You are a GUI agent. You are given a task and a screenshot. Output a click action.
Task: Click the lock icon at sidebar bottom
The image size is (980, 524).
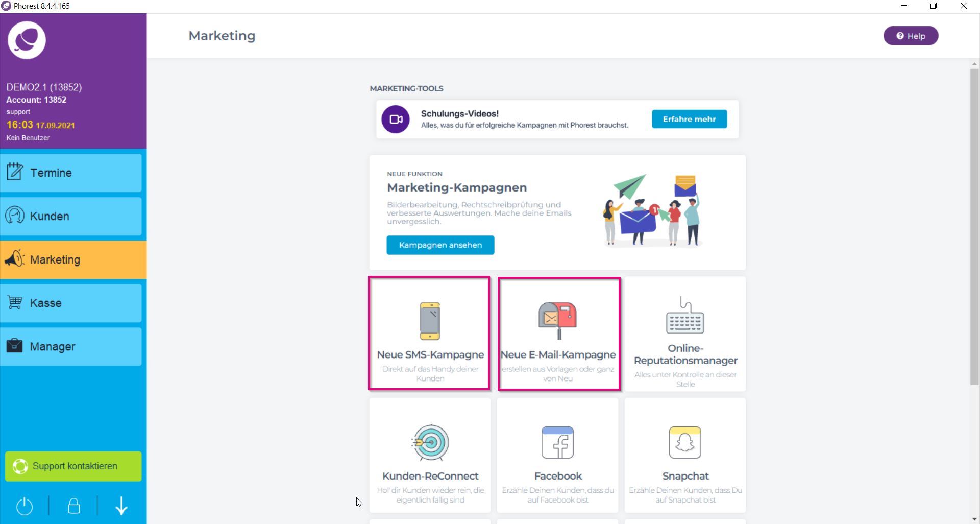tap(74, 506)
